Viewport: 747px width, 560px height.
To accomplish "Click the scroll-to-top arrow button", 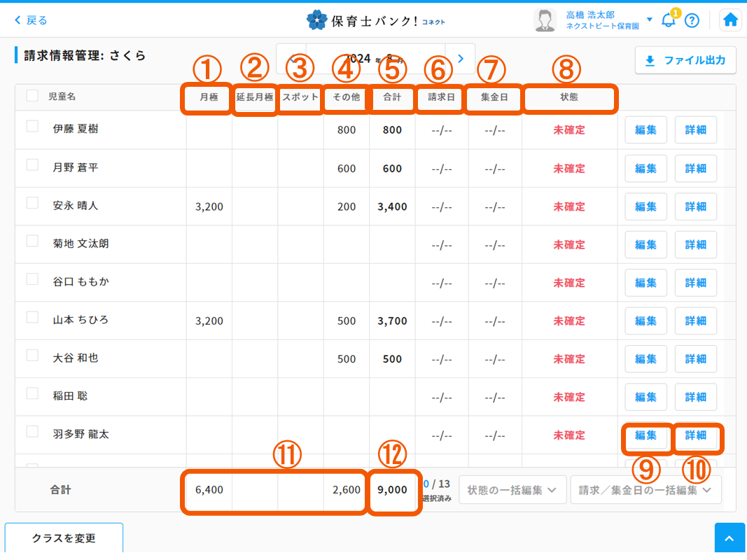I will (x=729, y=538).
